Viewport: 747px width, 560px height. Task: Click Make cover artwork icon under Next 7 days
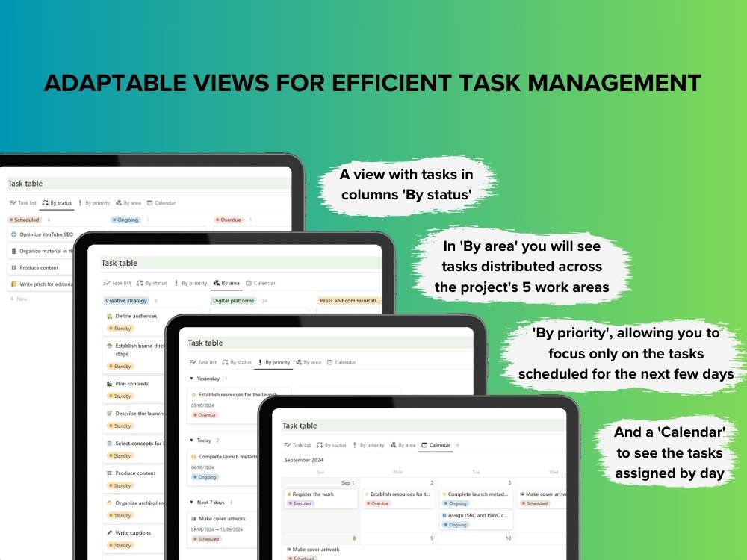[193, 519]
